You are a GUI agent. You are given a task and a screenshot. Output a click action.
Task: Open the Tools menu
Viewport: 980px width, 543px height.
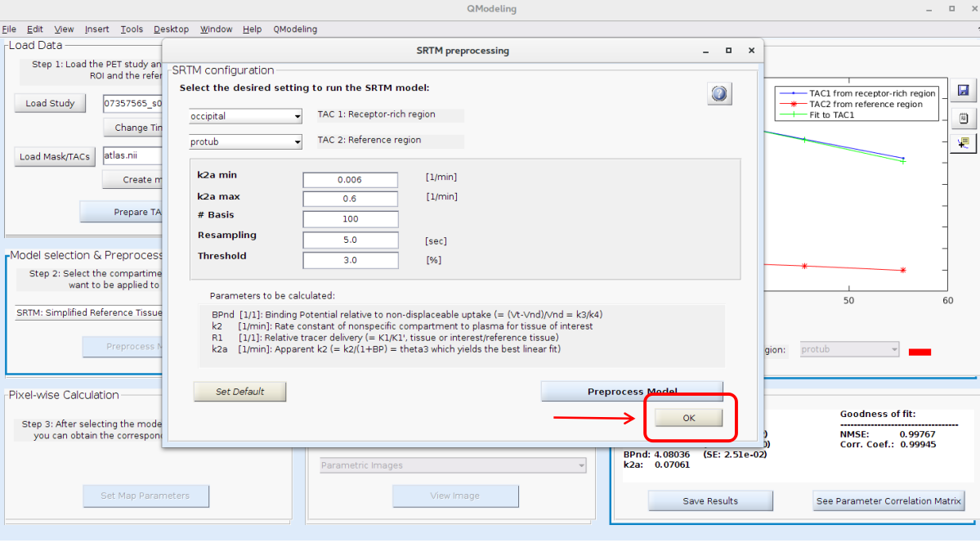132,29
